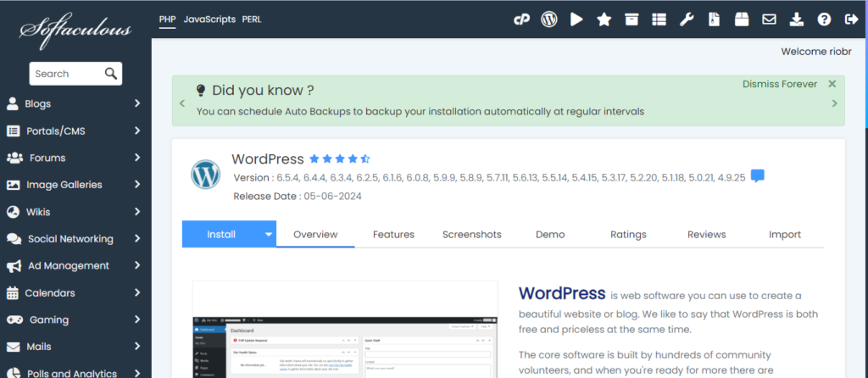Image resolution: width=868 pixels, height=378 pixels.
Task: Click the logout arrow icon
Action: click(x=851, y=19)
